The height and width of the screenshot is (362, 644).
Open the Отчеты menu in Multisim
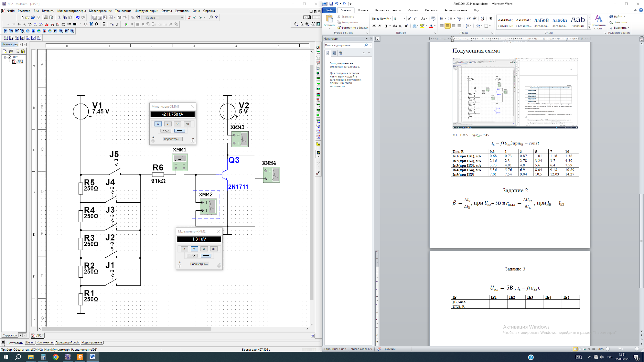[166, 11]
